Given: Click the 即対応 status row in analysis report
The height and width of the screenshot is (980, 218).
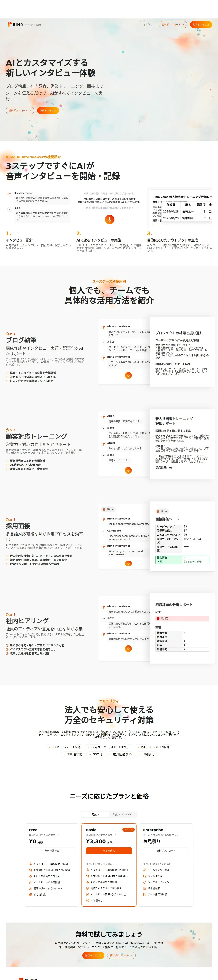Looking at the screenshot, I should [x=182, y=619].
